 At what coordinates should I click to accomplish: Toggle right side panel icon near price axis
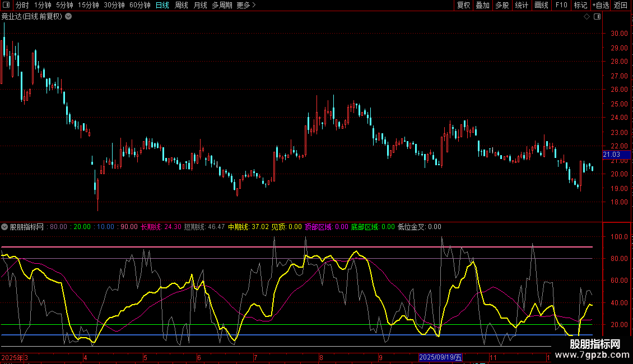597,17
